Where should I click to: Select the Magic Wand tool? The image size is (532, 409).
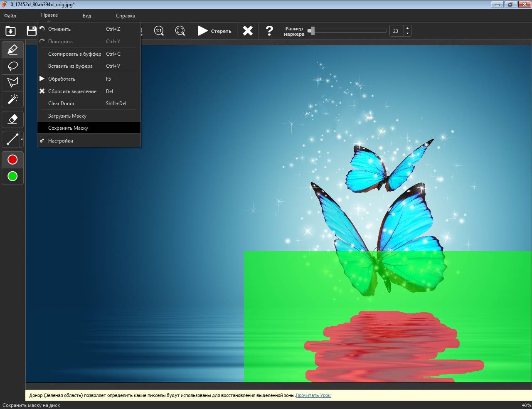pos(12,99)
